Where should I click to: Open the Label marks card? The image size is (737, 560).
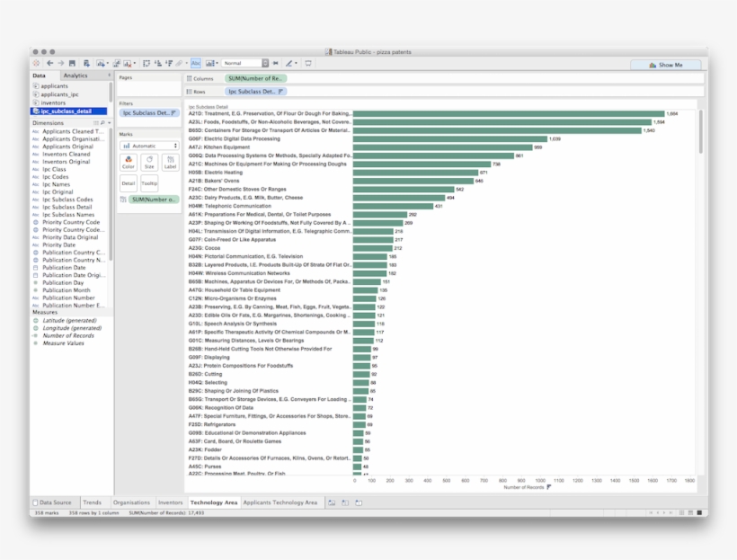(170, 163)
